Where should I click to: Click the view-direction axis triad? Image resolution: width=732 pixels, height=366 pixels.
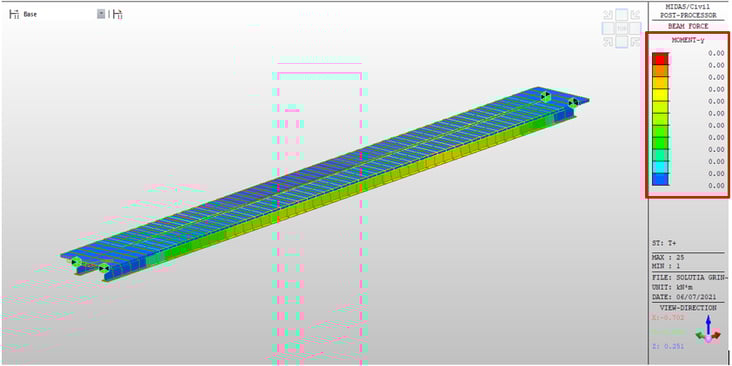(708, 330)
